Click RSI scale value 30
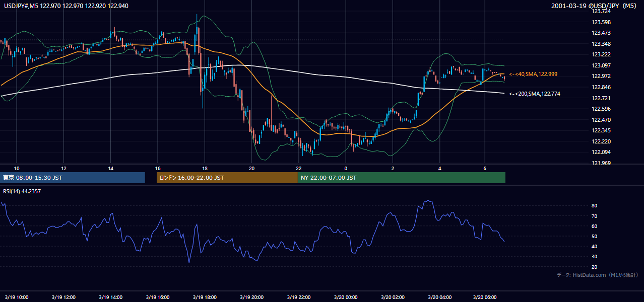This screenshot has width=644, height=302. click(x=595, y=256)
